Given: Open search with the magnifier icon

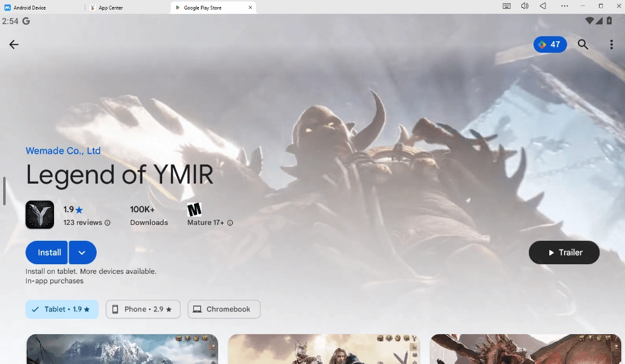Looking at the screenshot, I should [x=583, y=44].
